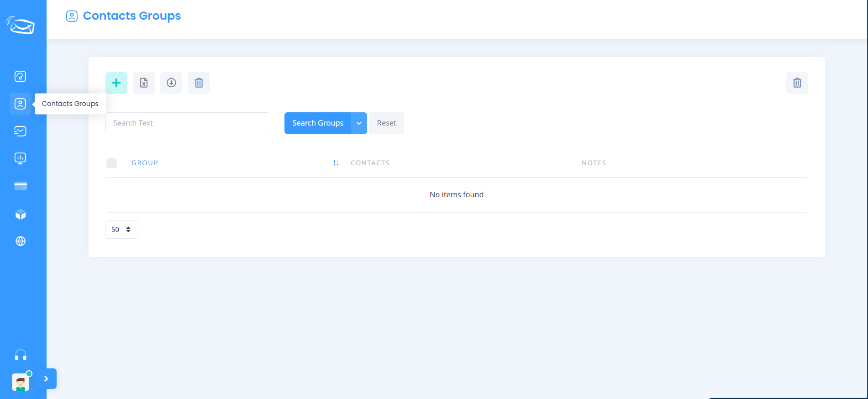Click the sort arrows icon beside GROUP
The image size is (868, 399).
coord(336,163)
